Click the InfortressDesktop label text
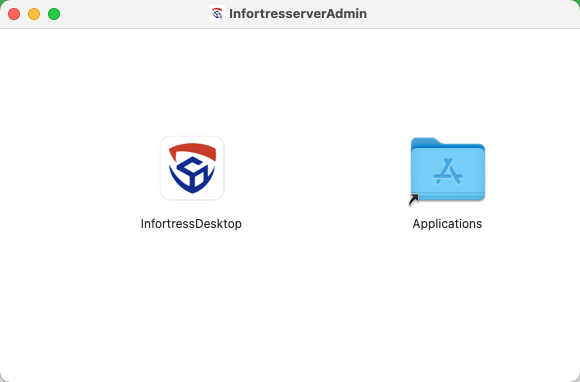The width and height of the screenshot is (580, 382). 191,224
